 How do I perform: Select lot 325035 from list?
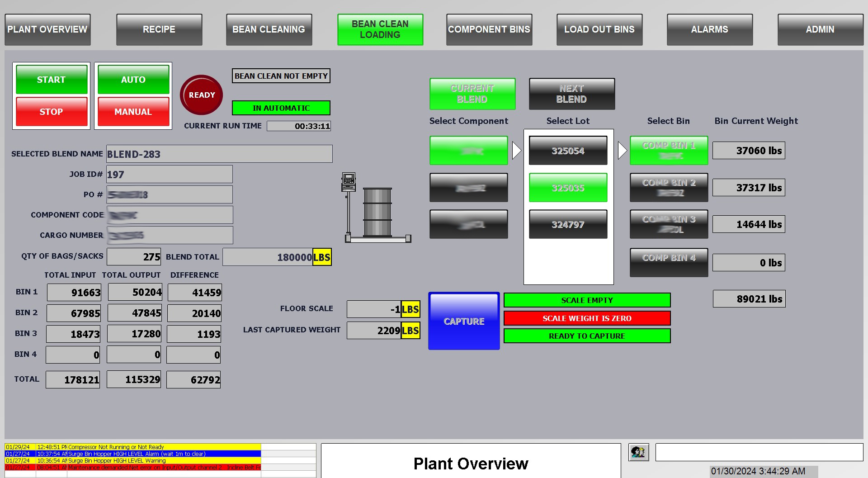[568, 188]
